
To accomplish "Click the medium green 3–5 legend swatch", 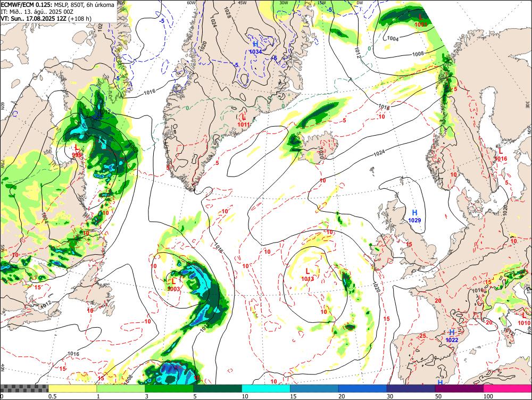I will pyautogui.click(x=169, y=388).
